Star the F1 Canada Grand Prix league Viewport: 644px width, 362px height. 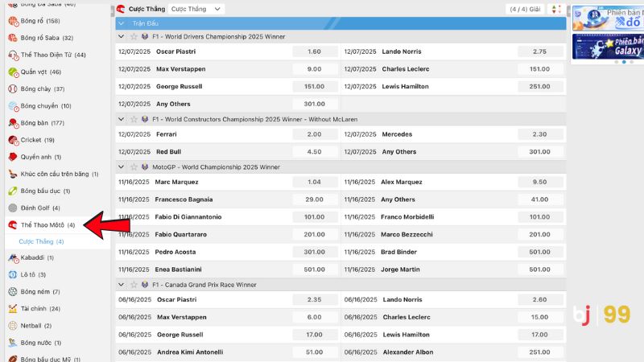(134, 285)
